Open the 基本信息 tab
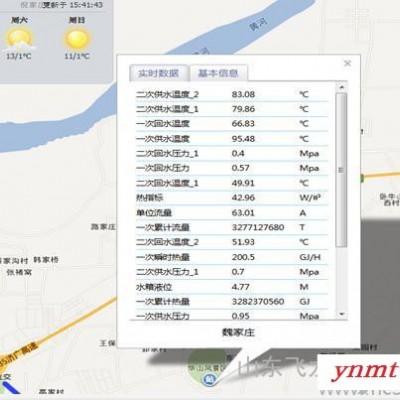 pos(218,73)
